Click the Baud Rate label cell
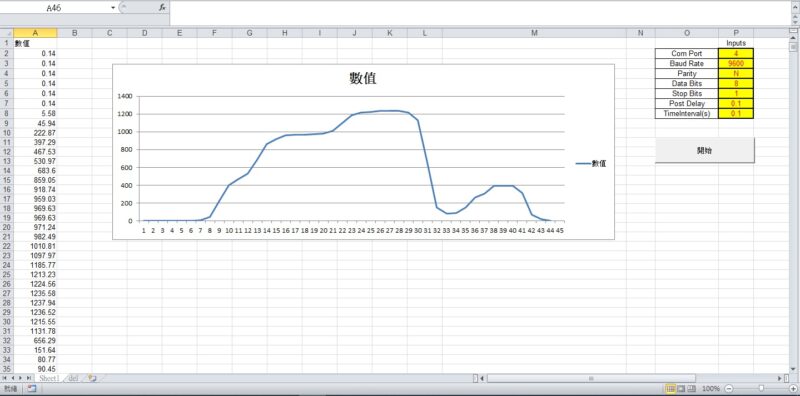Screen dimensions: 800x396 coord(687,63)
